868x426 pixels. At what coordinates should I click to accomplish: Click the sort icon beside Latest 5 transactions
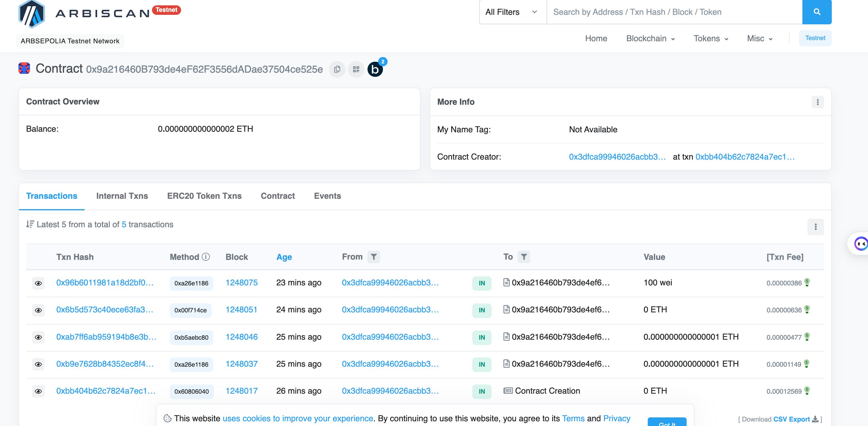[30, 224]
